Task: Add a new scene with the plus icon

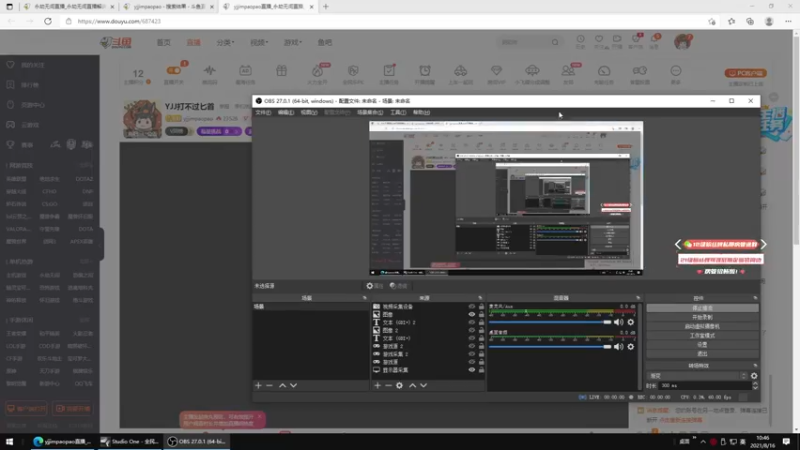Action: (258, 386)
